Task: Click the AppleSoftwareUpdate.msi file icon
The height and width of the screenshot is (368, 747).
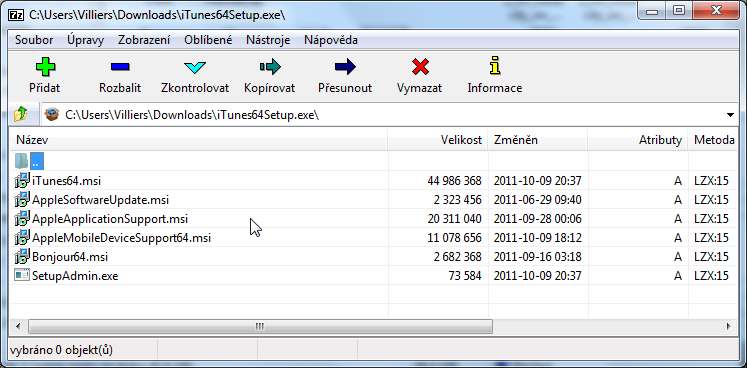Action: [x=22, y=200]
